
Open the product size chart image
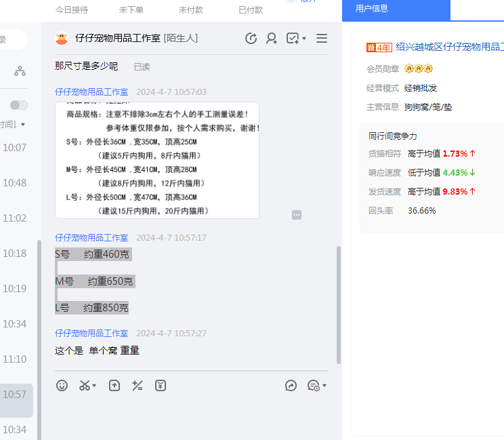coord(157,161)
